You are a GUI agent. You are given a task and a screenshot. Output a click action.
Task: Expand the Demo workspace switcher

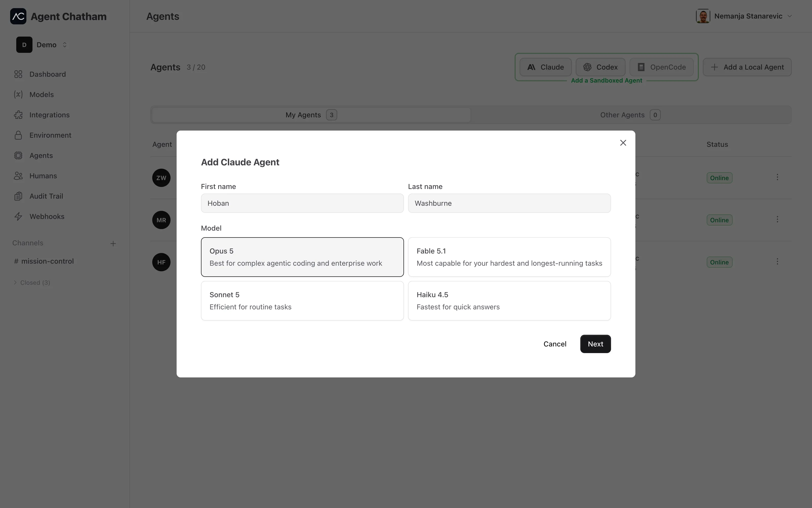click(x=65, y=45)
